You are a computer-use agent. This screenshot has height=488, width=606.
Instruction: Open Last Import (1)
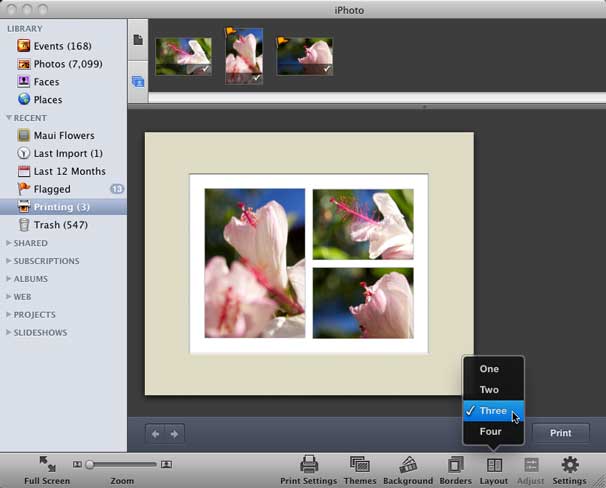(60, 153)
